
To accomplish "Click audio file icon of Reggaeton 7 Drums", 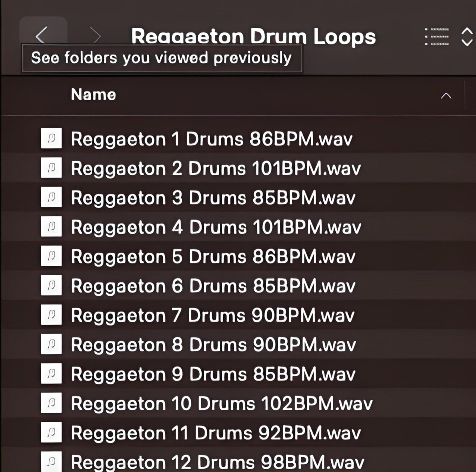I will pos(51,314).
